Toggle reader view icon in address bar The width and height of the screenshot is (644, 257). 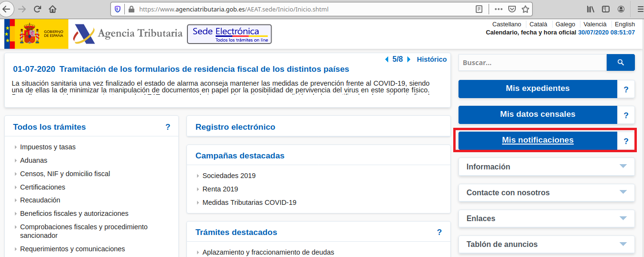(x=479, y=9)
